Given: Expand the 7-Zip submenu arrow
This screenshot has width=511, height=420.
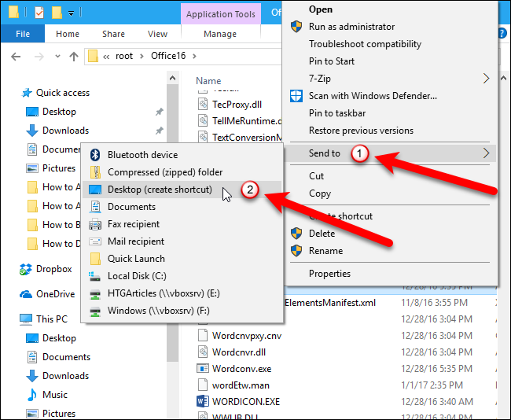Looking at the screenshot, I should click(486, 79).
